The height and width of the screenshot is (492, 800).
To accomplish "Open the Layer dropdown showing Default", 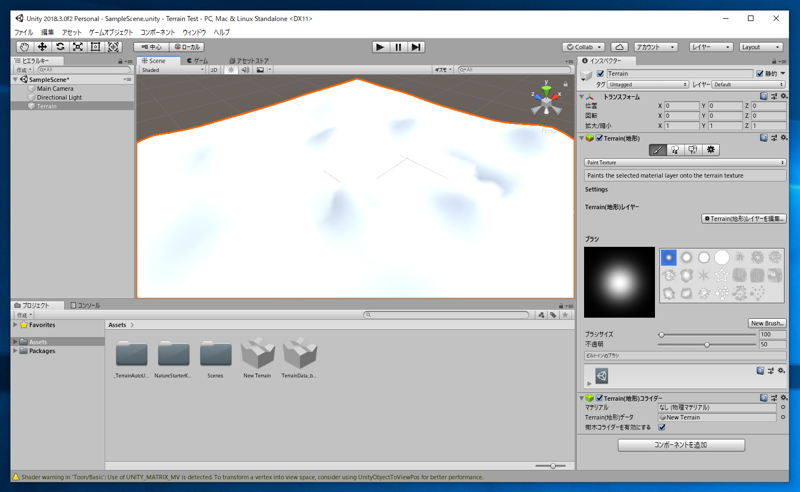I will [748, 85].
